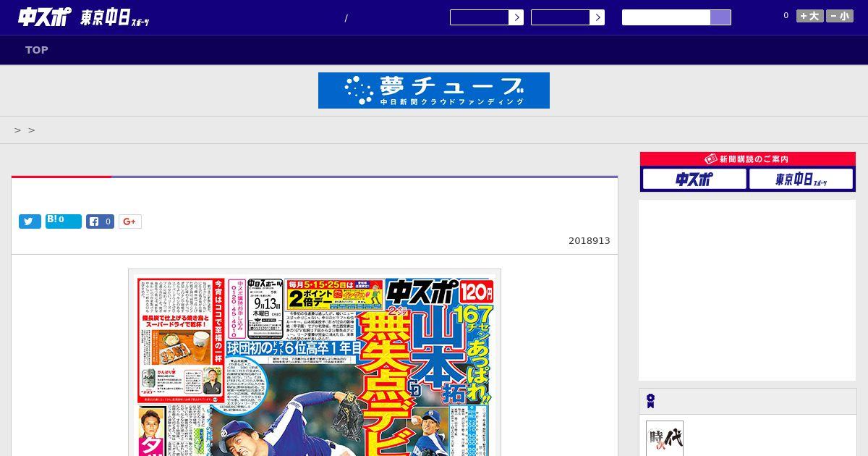The height and width of the screenshot is (456, 868).
Task: Click the purple search submit button
Action: pos(720,17)
